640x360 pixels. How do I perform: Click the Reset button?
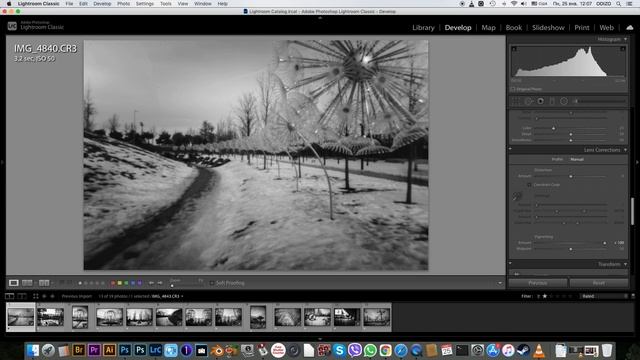pyautogui.click(x=599, y=283)
